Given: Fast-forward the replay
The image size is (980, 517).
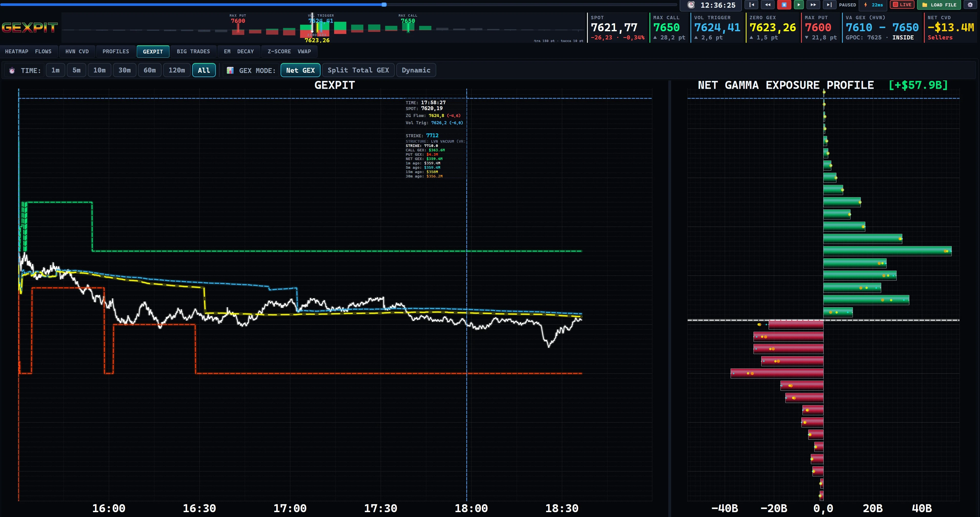Looking at the screenshot, I should click(813, 5).
